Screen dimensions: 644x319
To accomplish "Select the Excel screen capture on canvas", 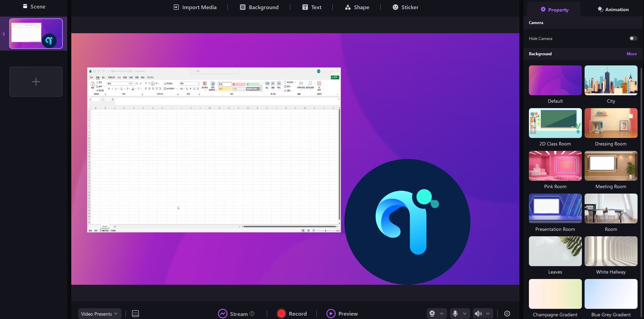I will 214,150.
